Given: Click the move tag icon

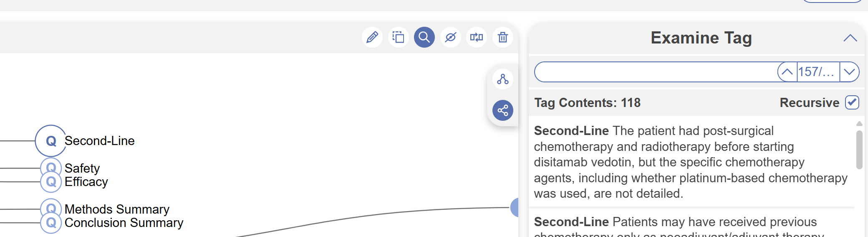Looking at the screenshot, I should (x=476, y=38).
